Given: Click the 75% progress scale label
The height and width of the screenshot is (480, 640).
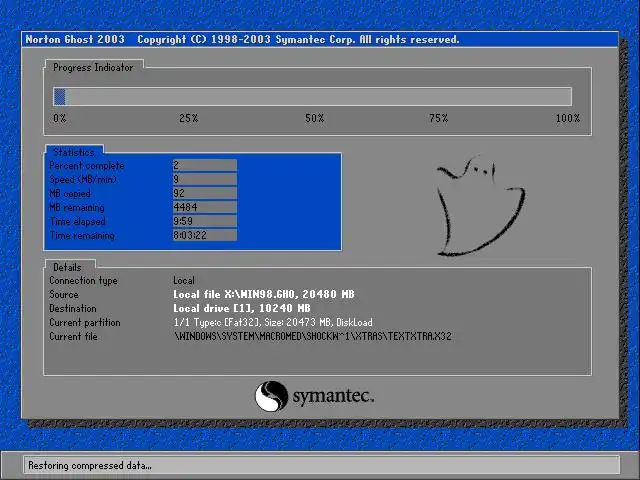Looking at the screenshot, I should click(x=438, y=118).
